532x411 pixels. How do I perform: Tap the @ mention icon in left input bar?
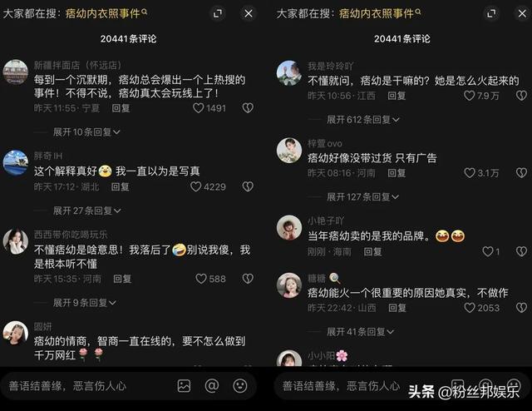212,386
